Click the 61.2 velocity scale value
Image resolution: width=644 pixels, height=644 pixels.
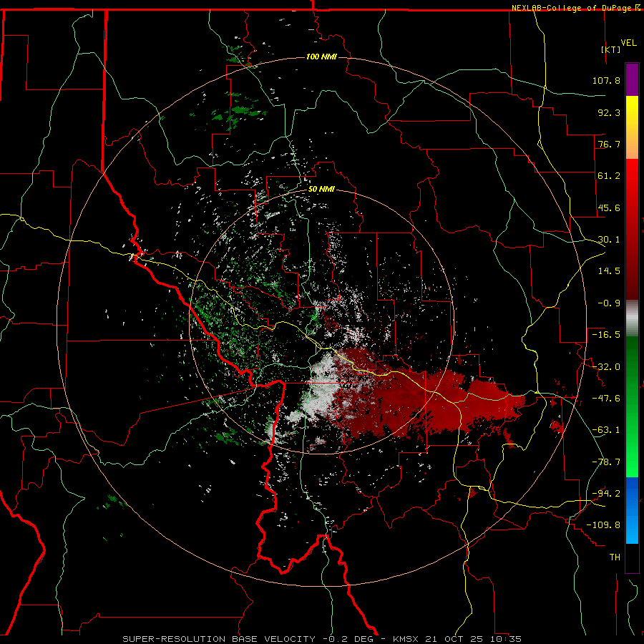tap(609, 176)
